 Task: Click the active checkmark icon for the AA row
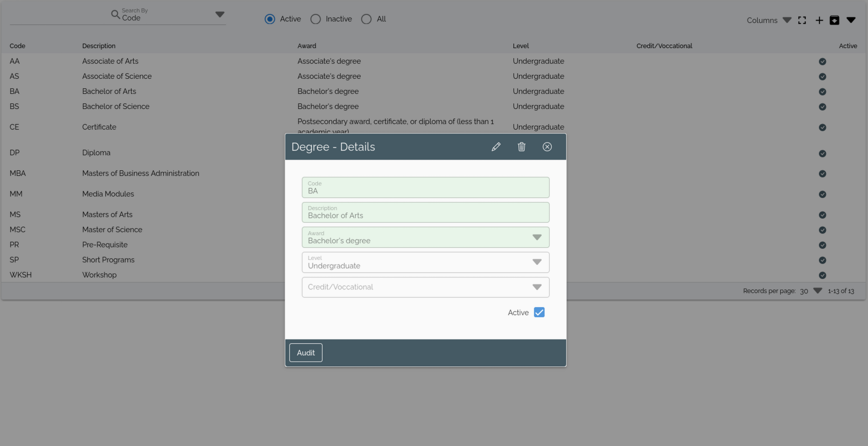pos(822,61)
